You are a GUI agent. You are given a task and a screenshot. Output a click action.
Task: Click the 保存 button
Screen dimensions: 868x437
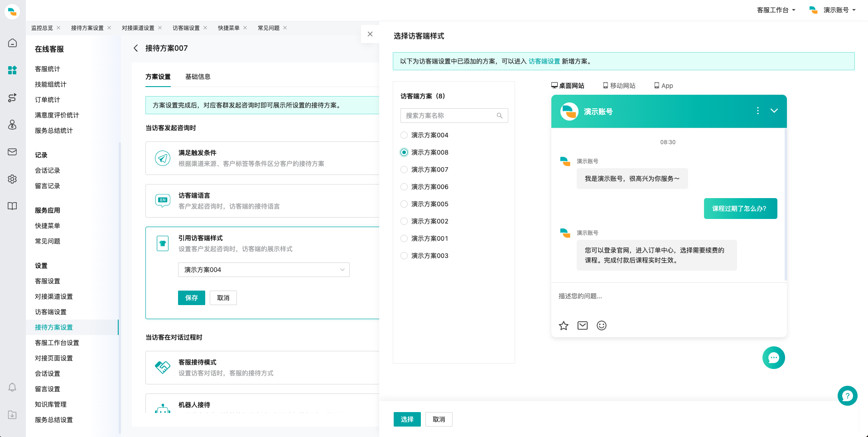click(192, 298)
